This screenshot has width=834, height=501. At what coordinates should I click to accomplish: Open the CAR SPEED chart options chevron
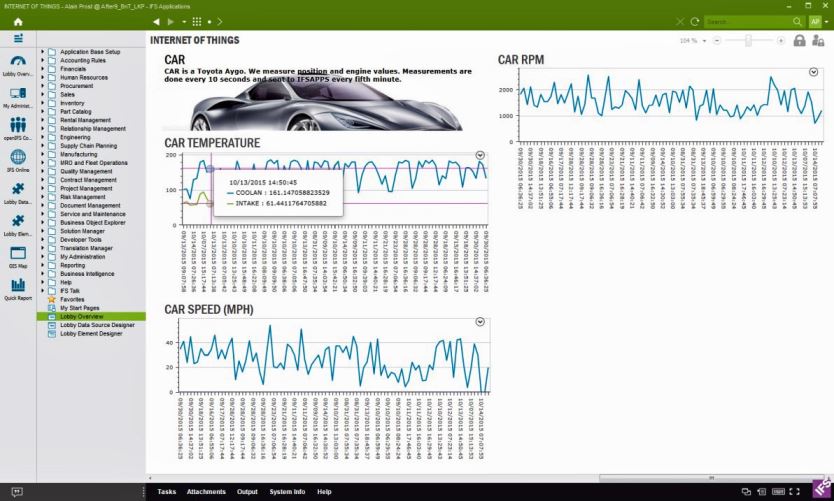pyautogui.click(x=480, y=322)
